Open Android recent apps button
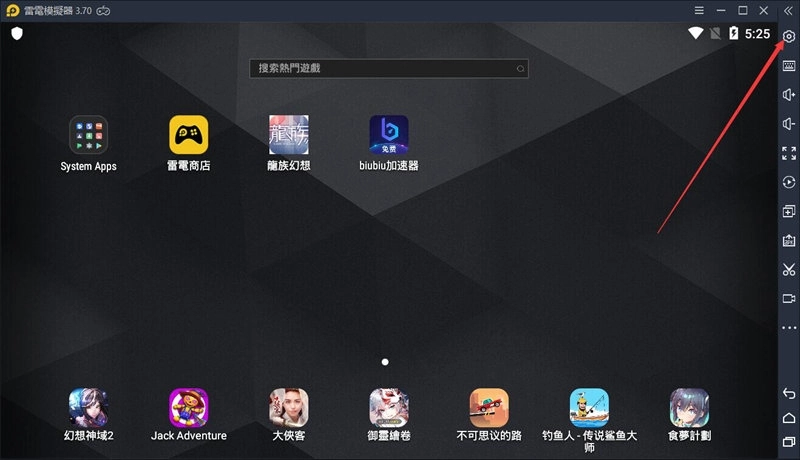 789,442
